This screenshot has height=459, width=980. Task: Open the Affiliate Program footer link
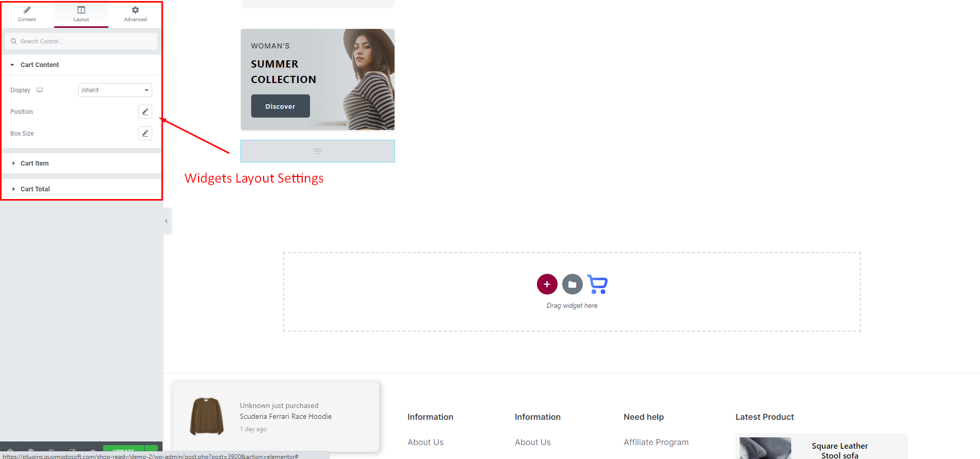pos(656,442)
